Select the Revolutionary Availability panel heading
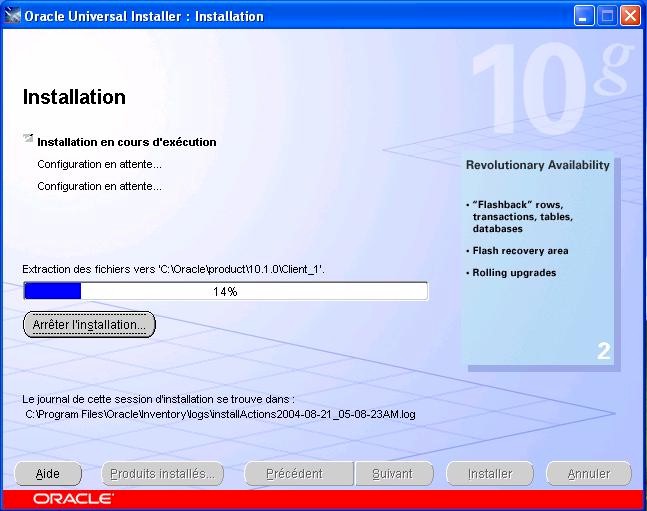 tap(537, 165)
